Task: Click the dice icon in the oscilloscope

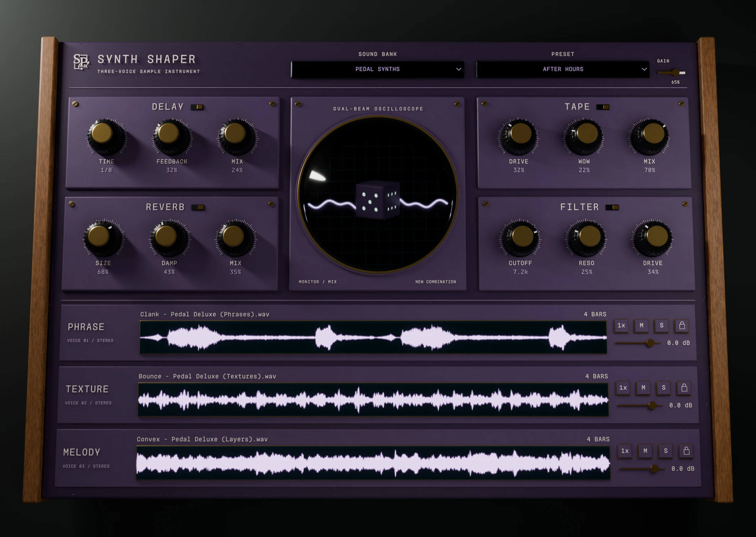Action: [378, 200]
